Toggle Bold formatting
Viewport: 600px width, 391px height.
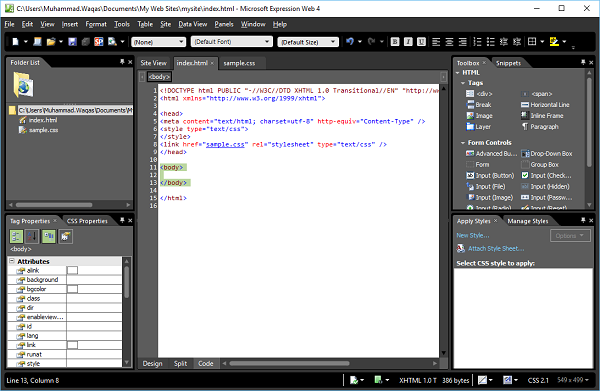[395, 42]
